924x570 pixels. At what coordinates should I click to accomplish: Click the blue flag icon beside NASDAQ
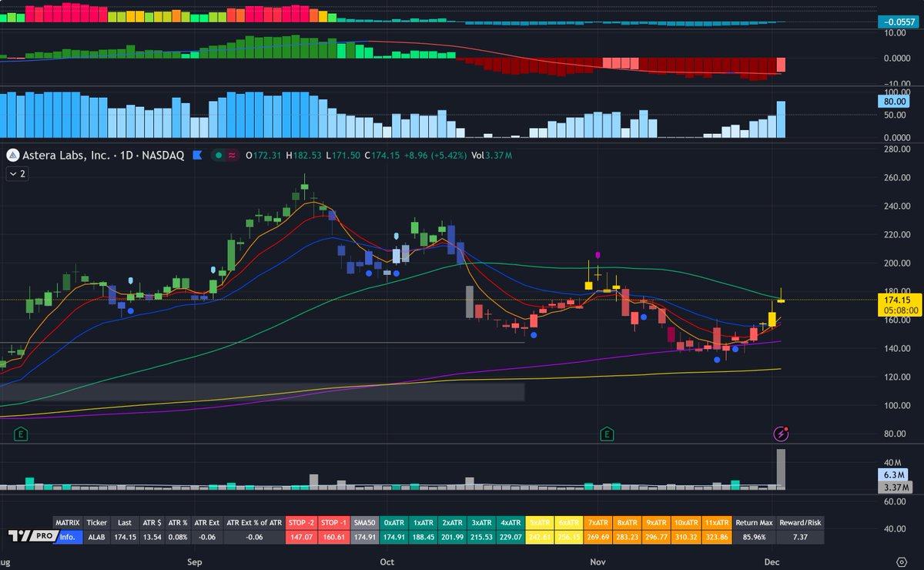click(x=197, y=155)
